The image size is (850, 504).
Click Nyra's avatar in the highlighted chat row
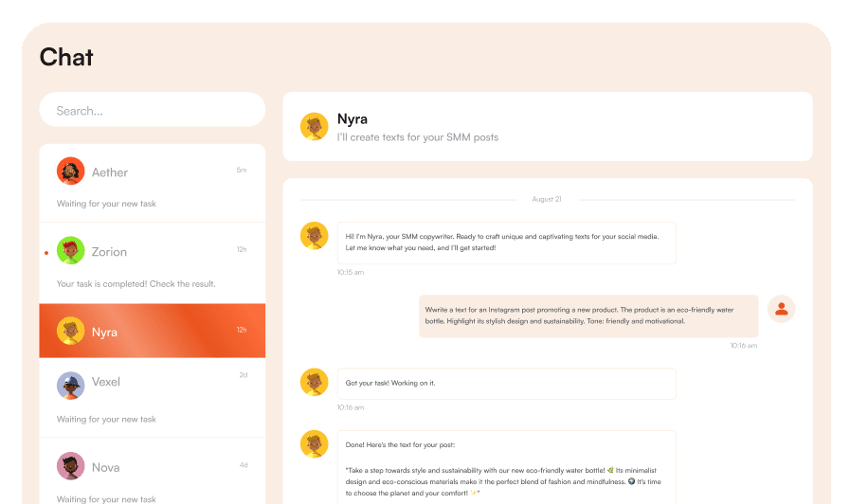click(x=70, y=332)
